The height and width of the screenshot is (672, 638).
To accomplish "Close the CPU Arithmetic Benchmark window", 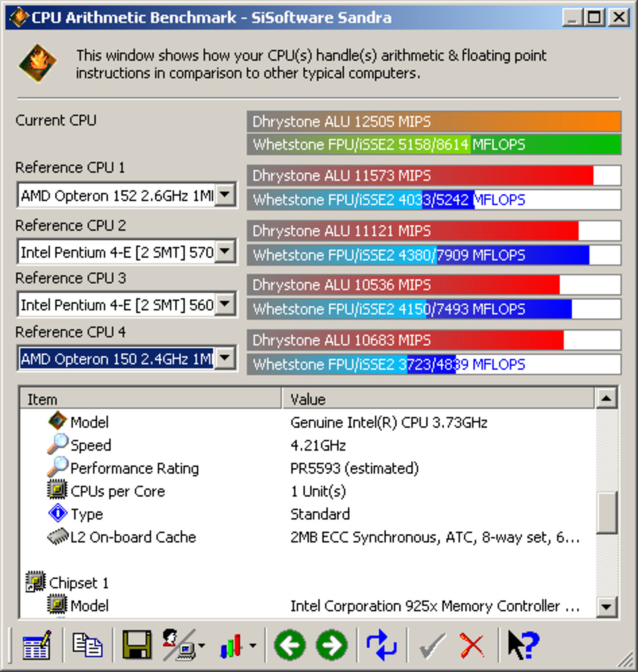I will pyautogui.click(x=618, y=18).
